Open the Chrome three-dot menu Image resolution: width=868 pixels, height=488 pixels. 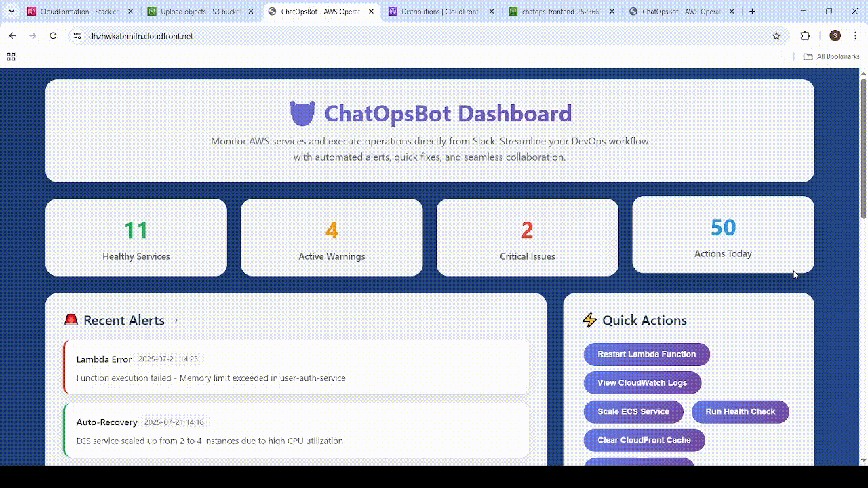[856, 35]
